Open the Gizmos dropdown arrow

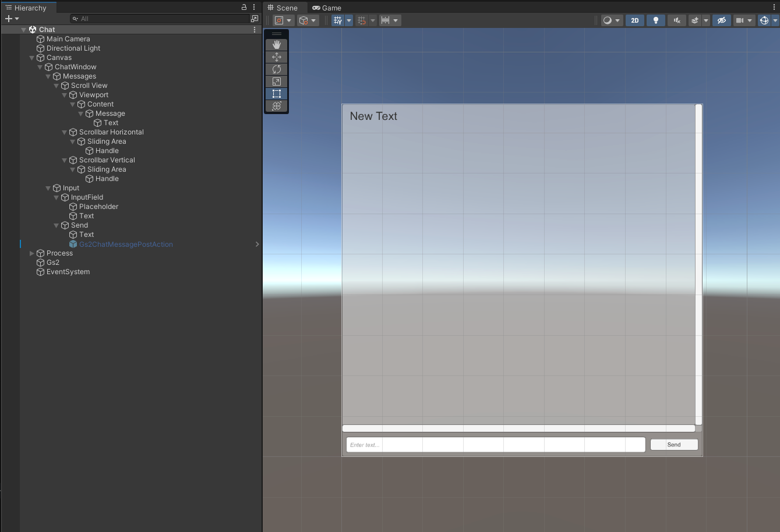tap(775, 20)
